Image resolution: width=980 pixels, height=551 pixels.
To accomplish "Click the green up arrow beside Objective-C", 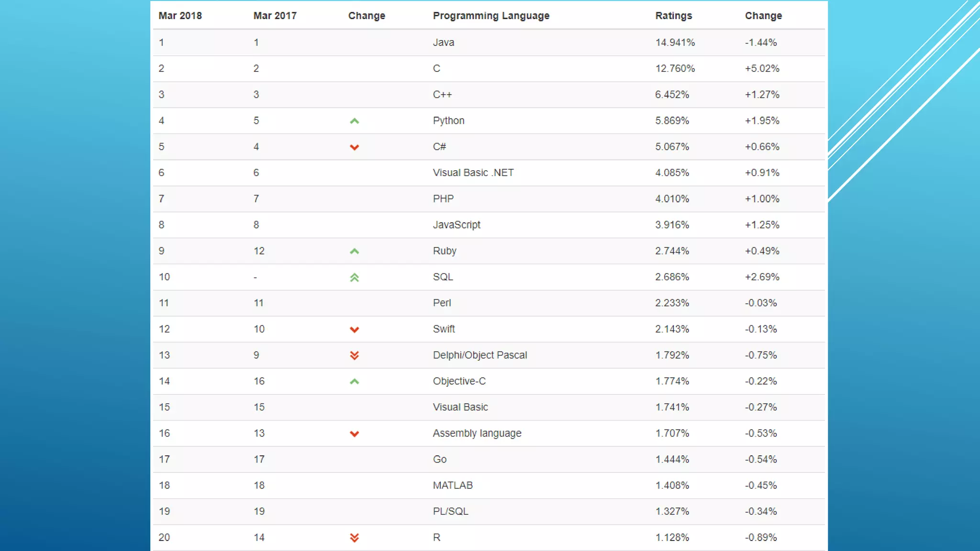I will tap(354, 382).
